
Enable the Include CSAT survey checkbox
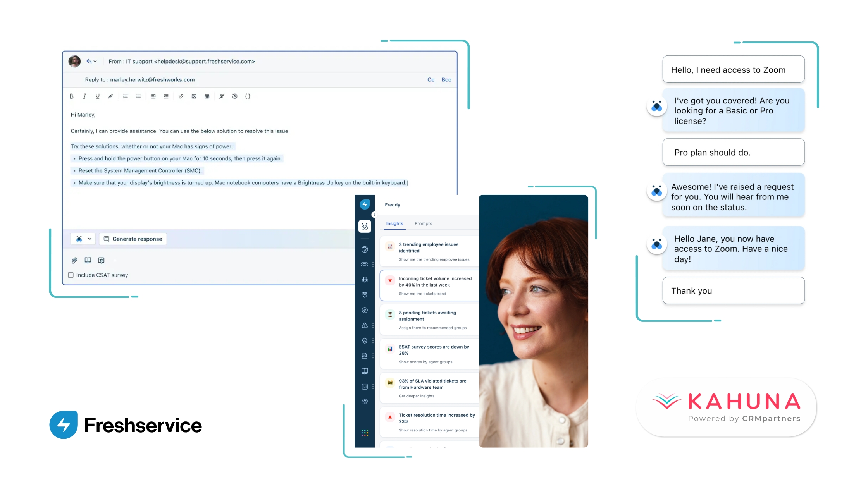[x=71, y=275]
